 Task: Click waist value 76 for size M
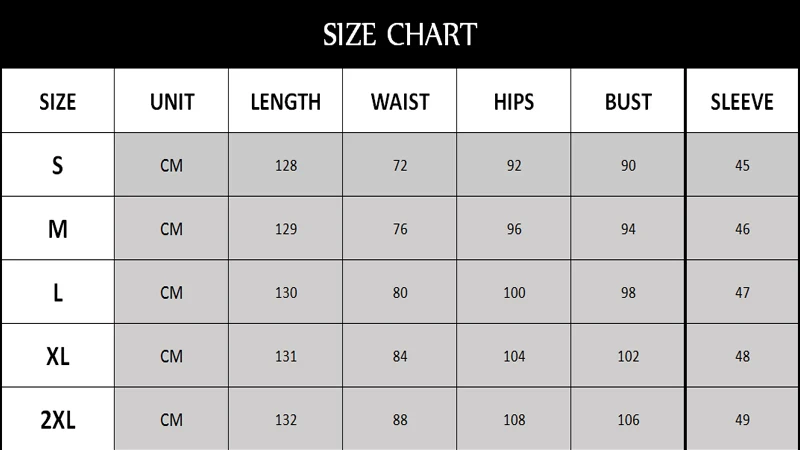[400, 229]
